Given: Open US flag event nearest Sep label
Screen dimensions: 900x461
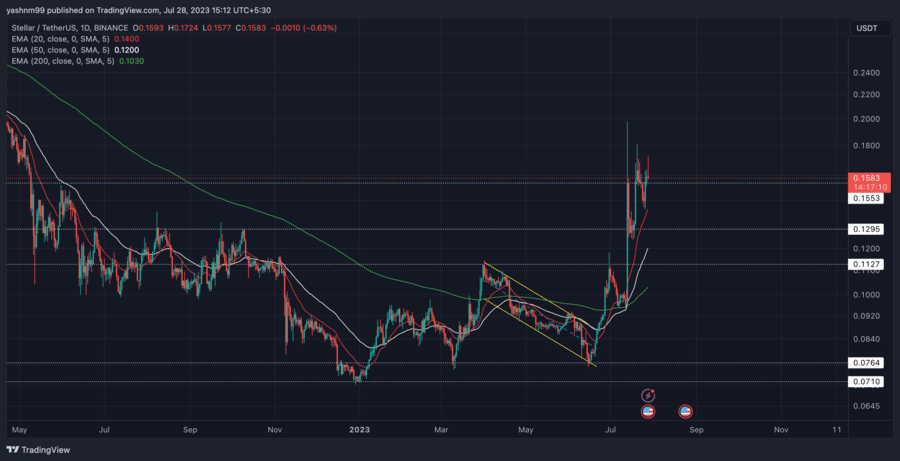Looking at the screenshot, I should tap(685, 411).
